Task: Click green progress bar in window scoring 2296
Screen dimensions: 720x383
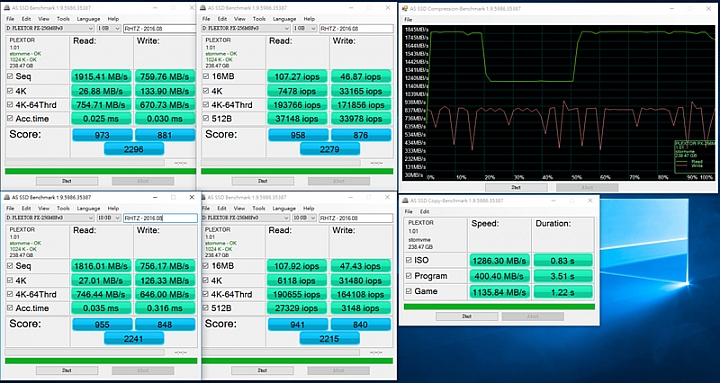Action: click(100, 171)
